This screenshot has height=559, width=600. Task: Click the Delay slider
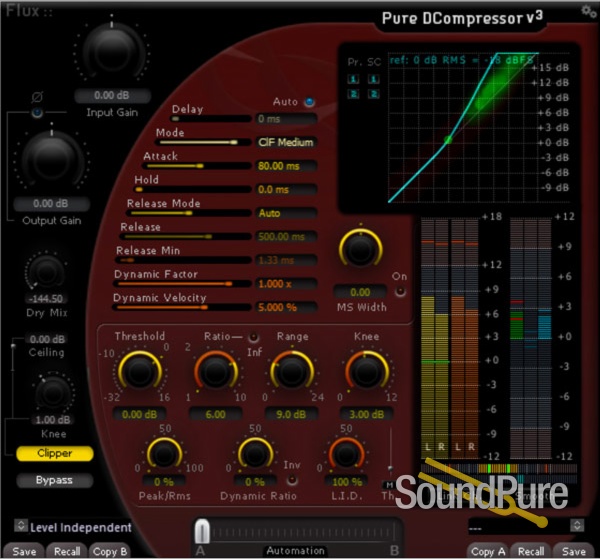(x=210, y=119)
